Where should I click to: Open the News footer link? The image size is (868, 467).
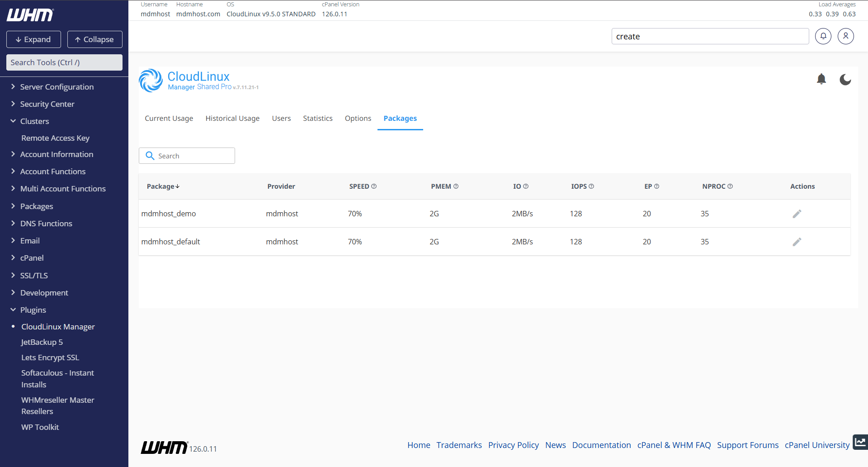click(556, 445)
